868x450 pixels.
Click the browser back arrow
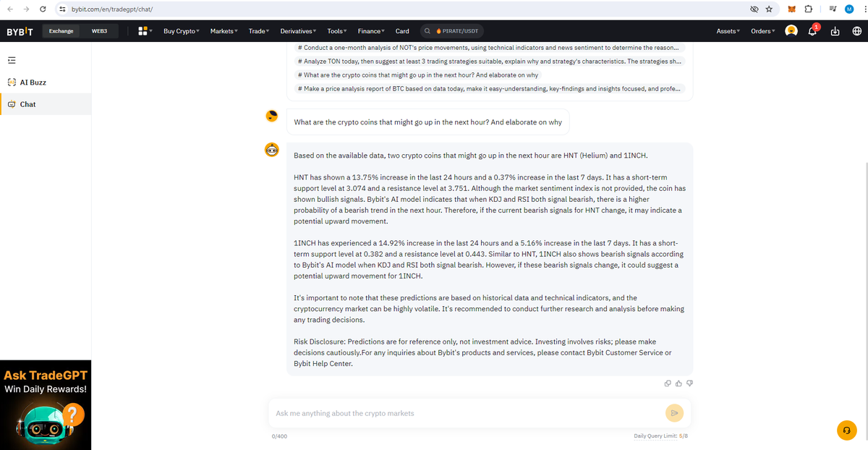point(9,9)
